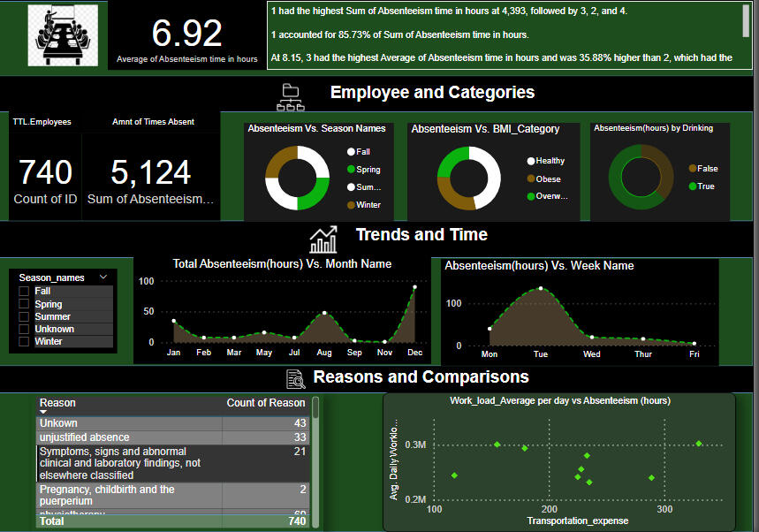Click the Tuesday peak marker on weekly chart
This screenshot has width=759, height=532.
pos(541,289)
